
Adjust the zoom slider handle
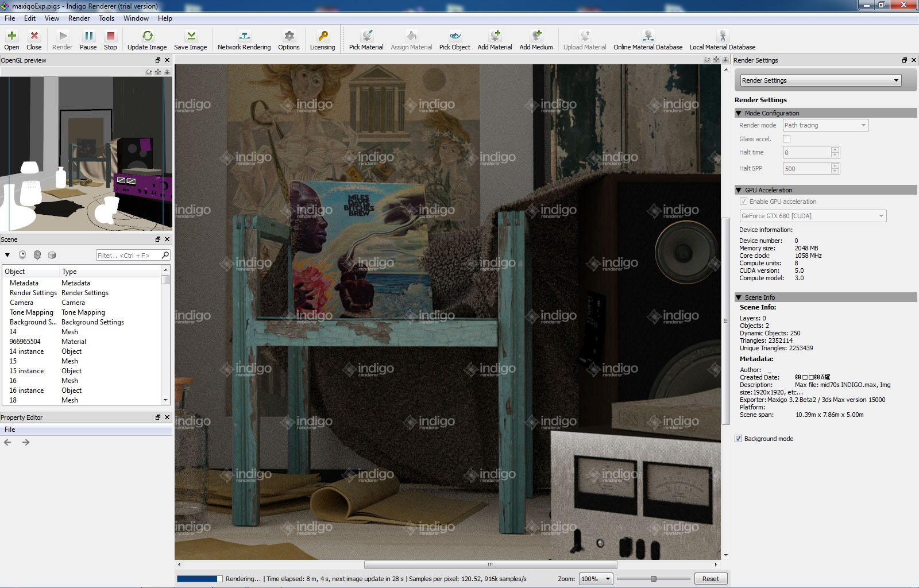[653, 579]
